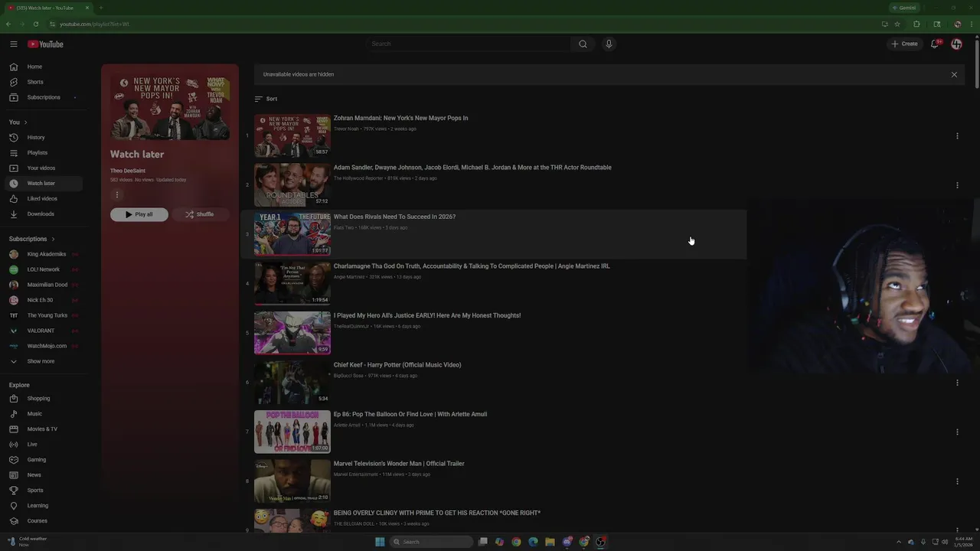Open the account avatar menu

click(x=956, y=44)
